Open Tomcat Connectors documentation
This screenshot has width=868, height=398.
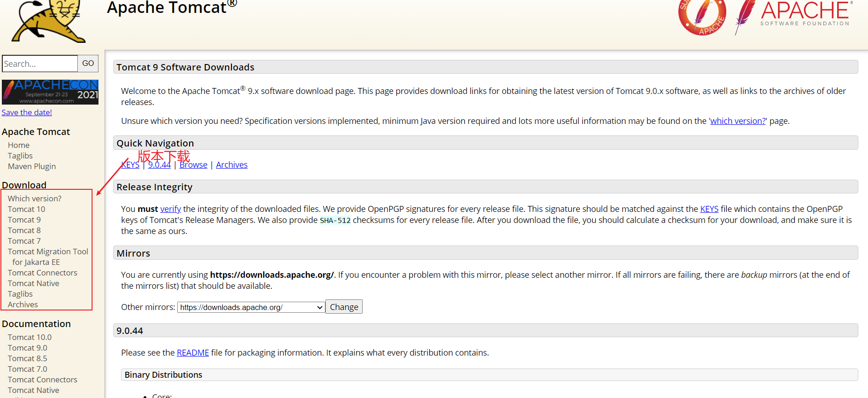click(x=42, y=380)
